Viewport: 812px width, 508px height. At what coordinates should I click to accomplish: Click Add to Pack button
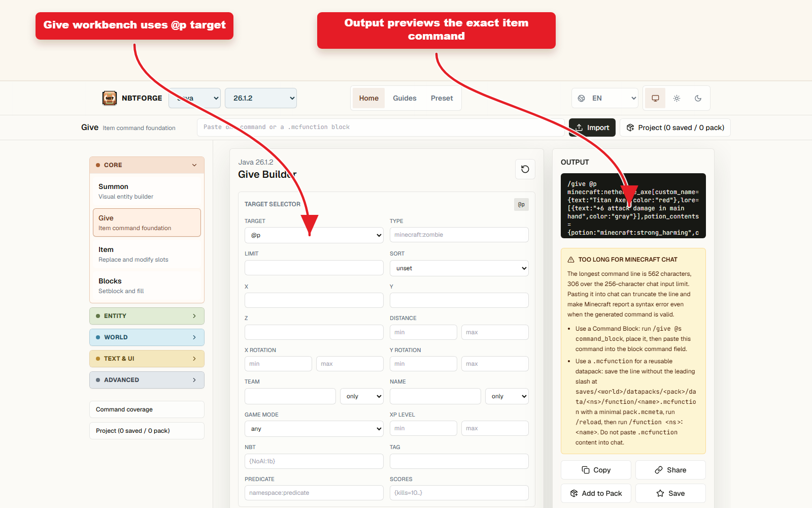coord(596,493)
